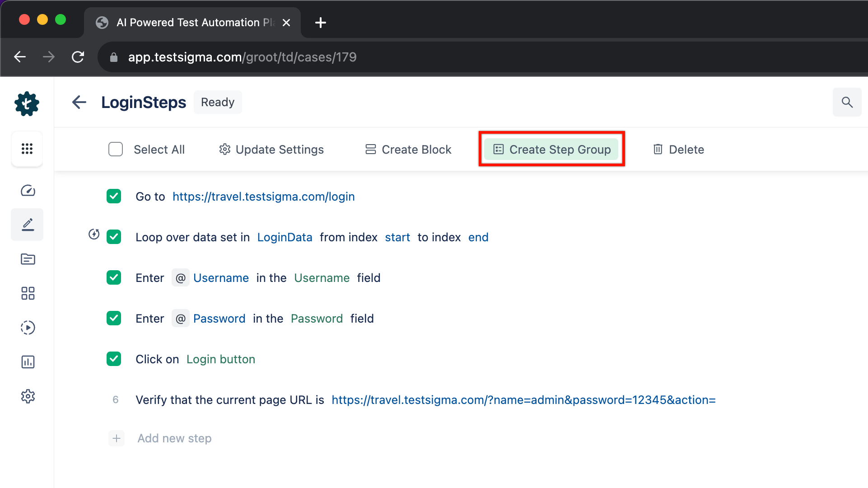Open the travel.testsigma.com/login link

pyautogui.click(x=264, y=197)
